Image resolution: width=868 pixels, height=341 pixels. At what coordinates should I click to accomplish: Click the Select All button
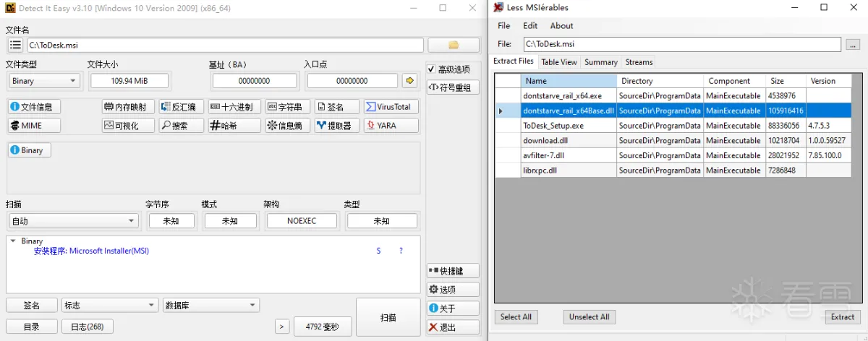click(516, 317)
